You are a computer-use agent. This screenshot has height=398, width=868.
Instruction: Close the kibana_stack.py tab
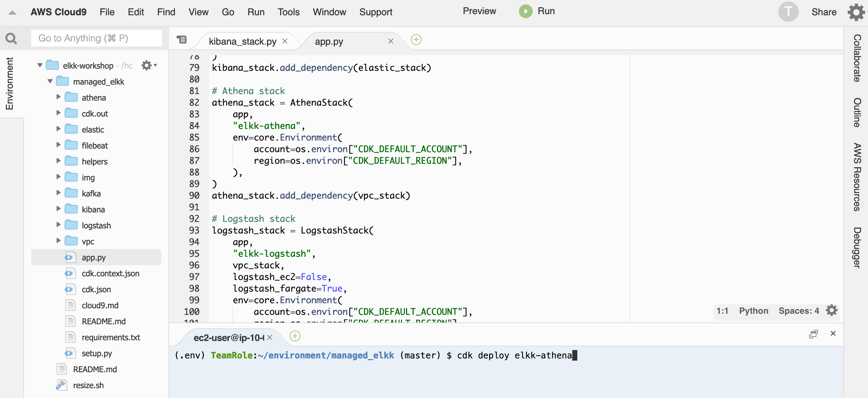click(285, 41)
